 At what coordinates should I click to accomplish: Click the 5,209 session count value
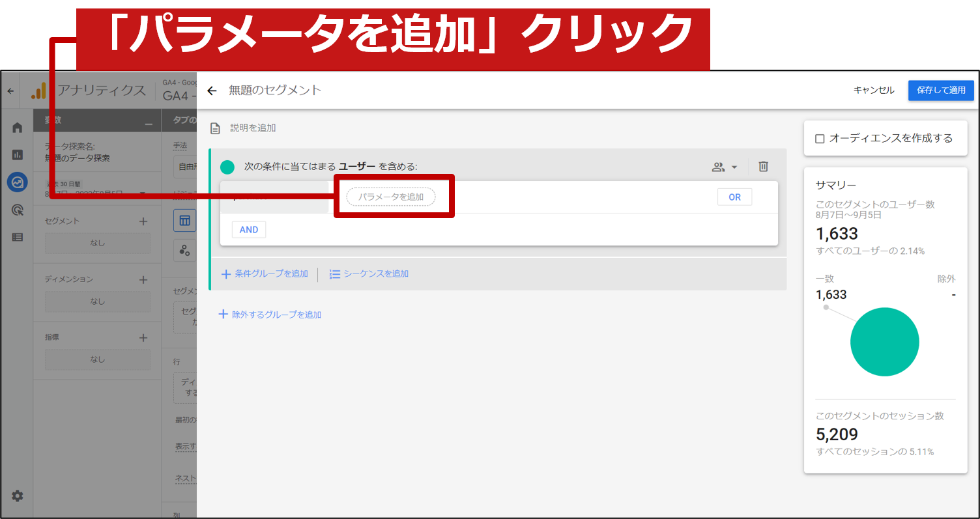click(837, 434)
